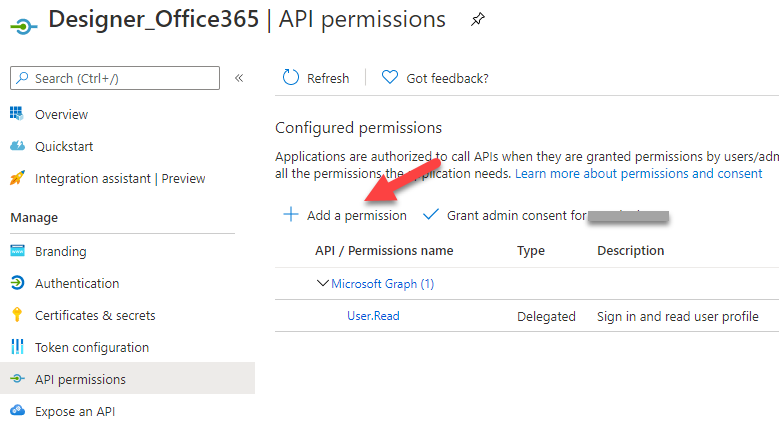Viewport: 779px width, 421px height.
Task: Click the Certificates & secrets key icon
Action: [x=17, y=315]
